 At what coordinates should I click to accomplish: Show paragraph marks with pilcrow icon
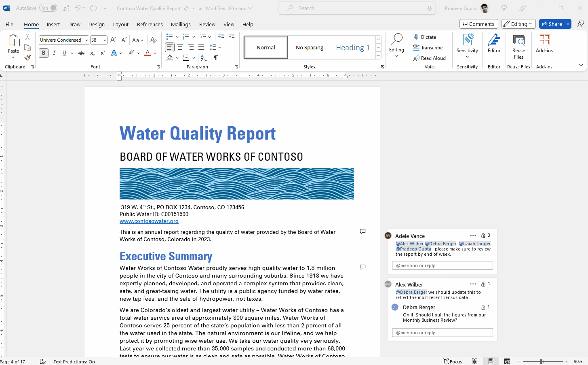216,58
